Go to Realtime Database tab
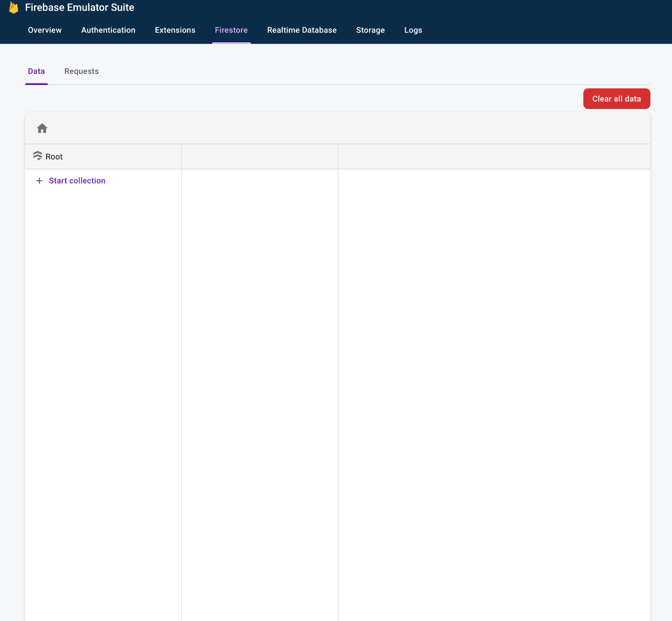672x621 pixels. click(x=302, y=30)
